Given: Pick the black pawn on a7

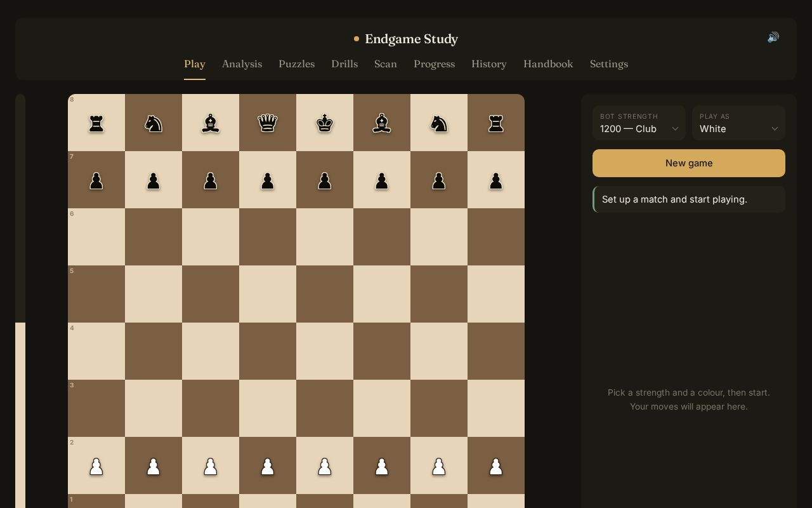Looking at the screenshot, I should 96,180.
